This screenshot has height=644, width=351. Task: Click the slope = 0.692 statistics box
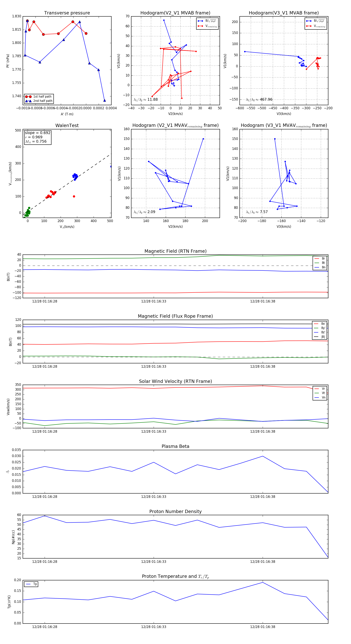click(x=37, y=137)
